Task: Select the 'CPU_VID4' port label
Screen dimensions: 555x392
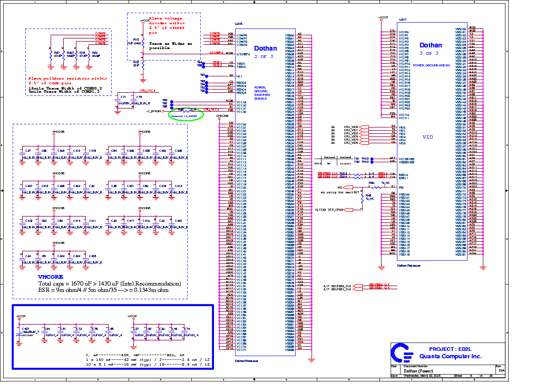Action: coord(351,140)
